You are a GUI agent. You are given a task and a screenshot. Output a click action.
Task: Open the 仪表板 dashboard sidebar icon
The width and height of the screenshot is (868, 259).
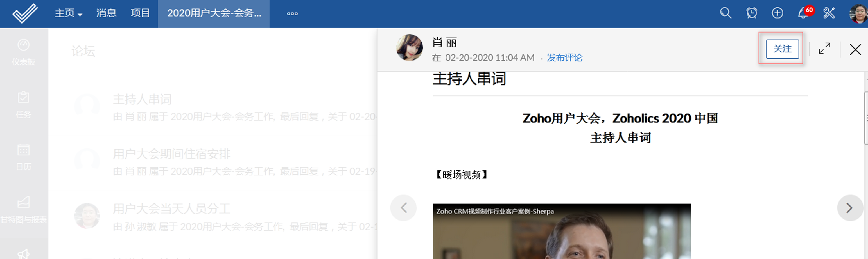coord(24,52)
